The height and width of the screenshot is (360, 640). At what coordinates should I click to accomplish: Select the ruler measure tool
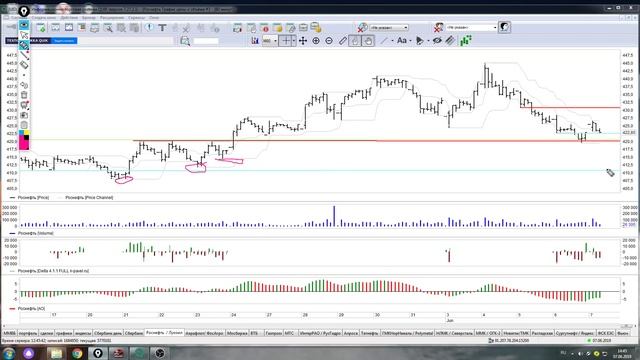tap(342, 40)
